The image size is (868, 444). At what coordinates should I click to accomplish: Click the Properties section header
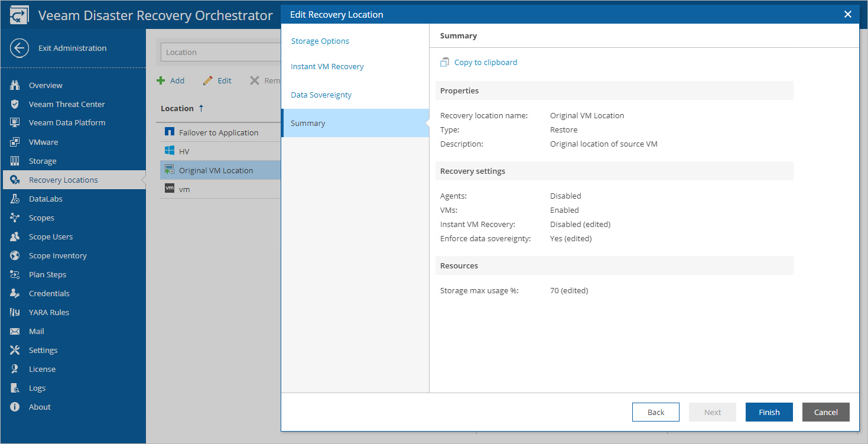click(x=615, y=90)
